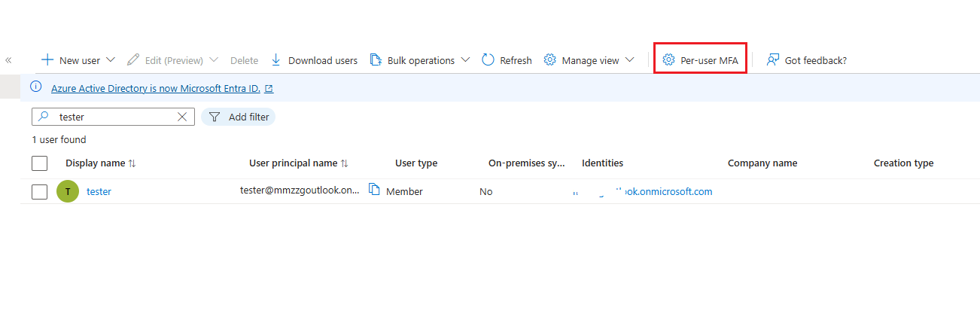Expand the Bulk operations dropdown
Image resolution: width=980 pixels, height=323 pixels.
pyautogui.click(x=465, y=60)
